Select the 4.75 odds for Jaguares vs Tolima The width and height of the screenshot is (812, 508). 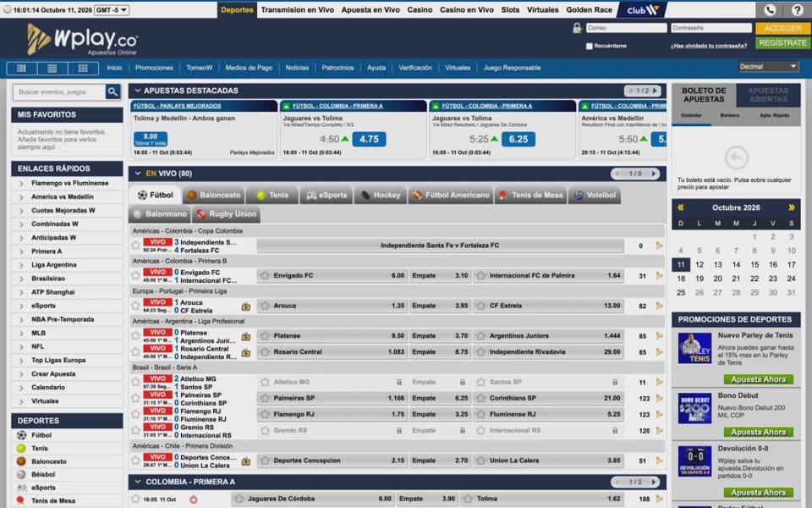[369, 140]
